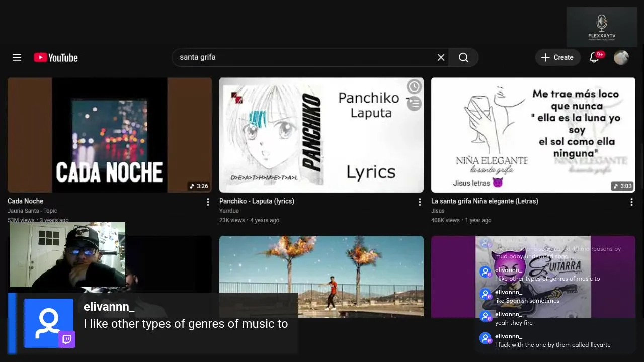Open the Cada Noche video thumbnail

pos(110,135)
